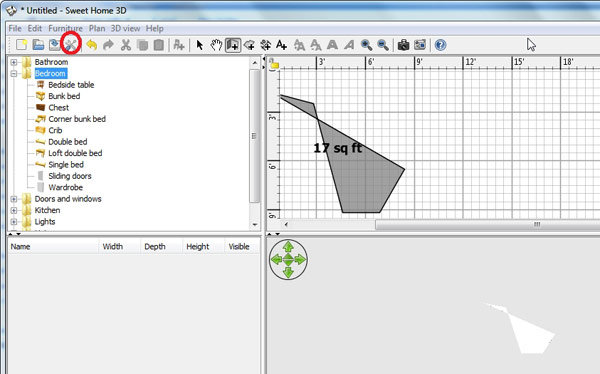Click the New home toolbar icon
The width and height of the screenshot is (600, 374).
(x=21, y=45)
